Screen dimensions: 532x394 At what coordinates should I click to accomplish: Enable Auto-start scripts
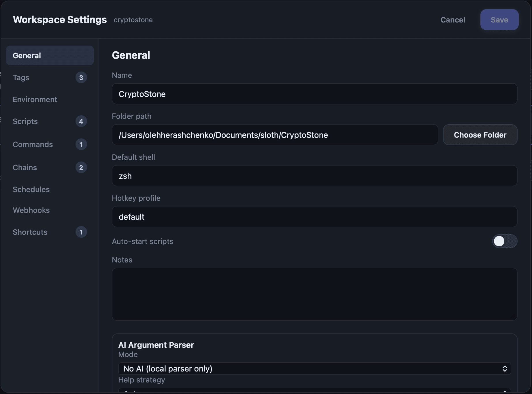click(504, 241)
